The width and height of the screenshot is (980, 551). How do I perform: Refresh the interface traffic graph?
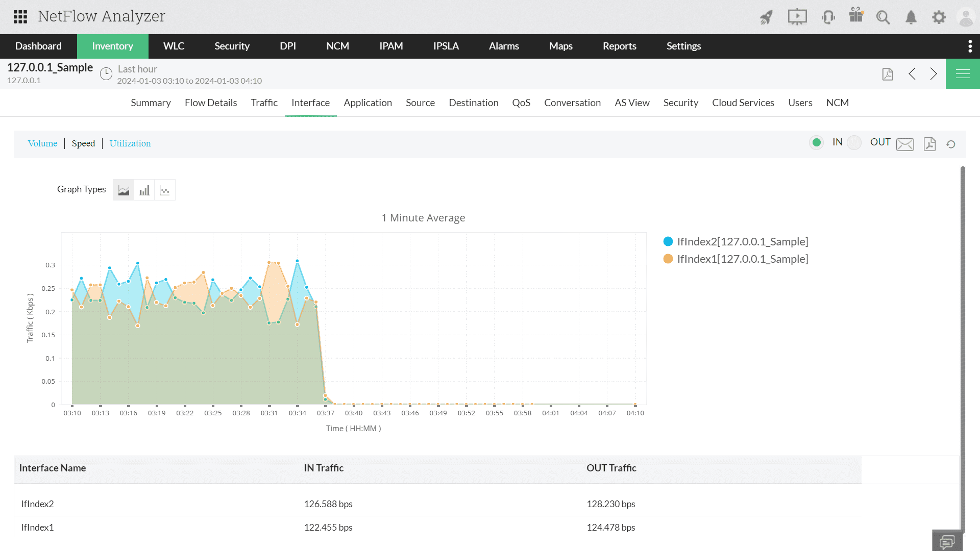point(950,144)
